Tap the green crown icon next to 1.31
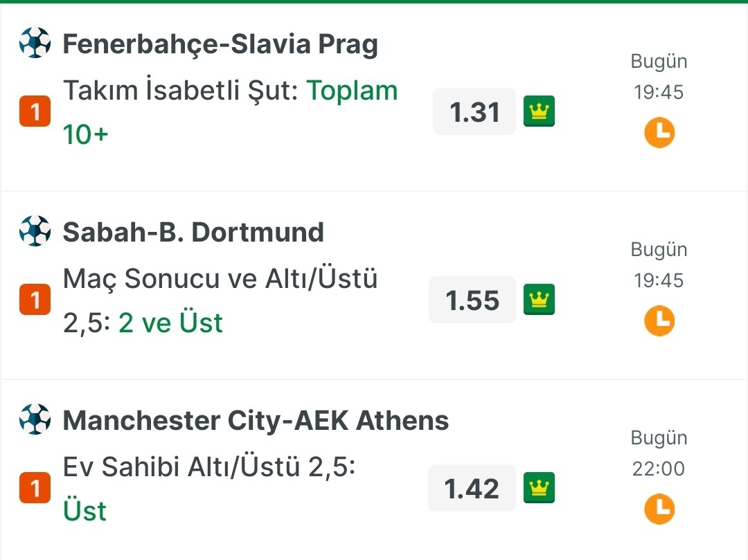The image size is (748, 560). pyautogui.click(x=539, y=111)
